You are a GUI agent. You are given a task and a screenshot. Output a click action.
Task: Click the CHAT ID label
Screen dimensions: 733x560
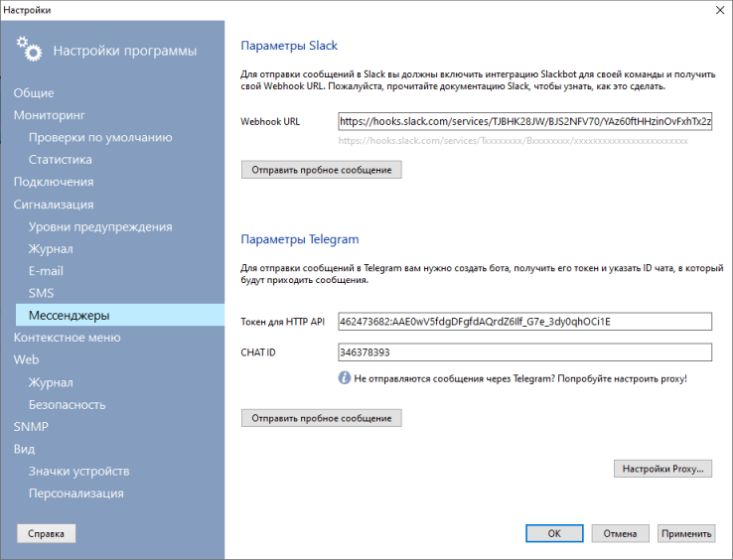pos(258,352)
